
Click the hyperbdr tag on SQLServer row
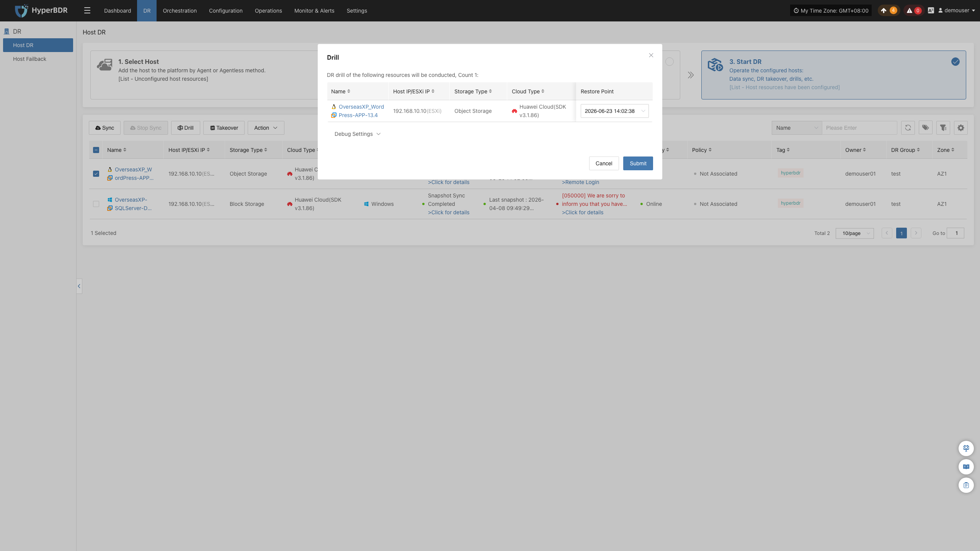(791, 203)
